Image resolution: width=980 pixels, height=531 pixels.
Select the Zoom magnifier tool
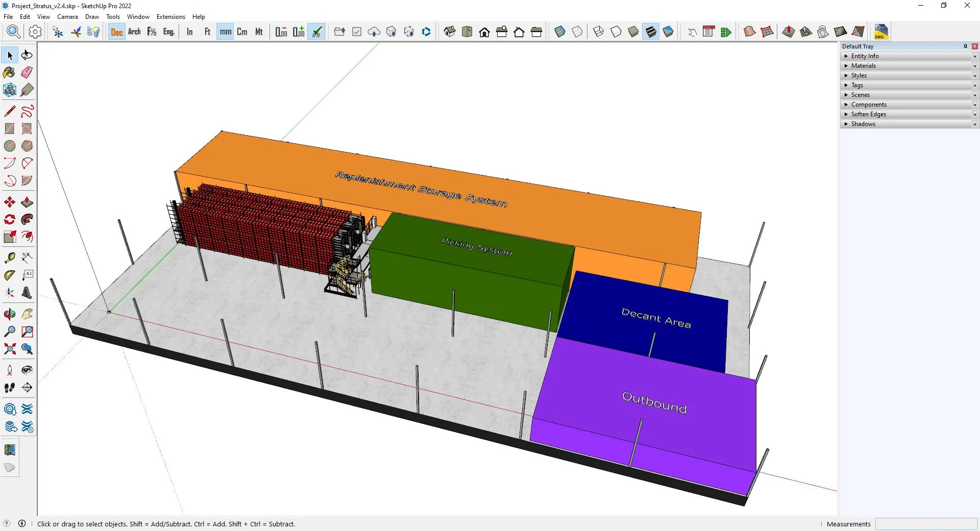coord(10,332)
